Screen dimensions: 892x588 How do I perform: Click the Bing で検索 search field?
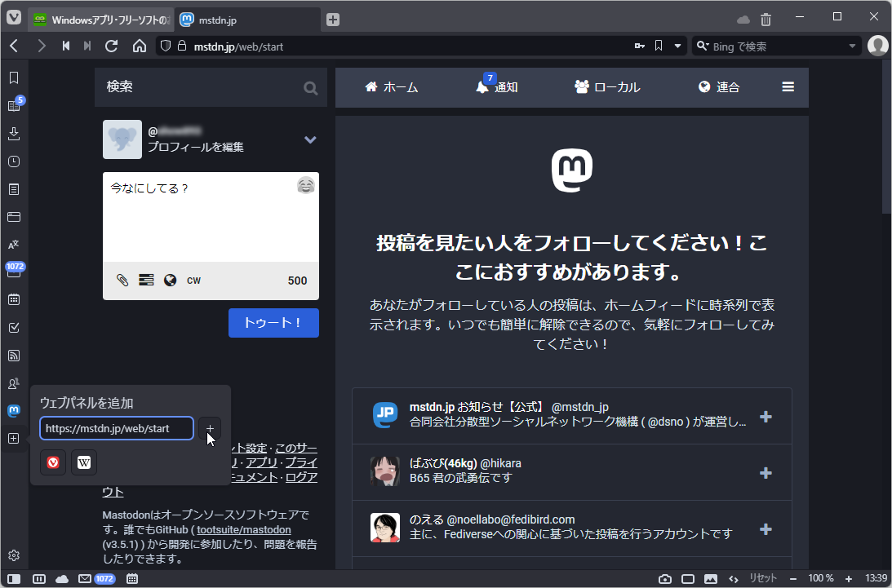pos(776,46)
